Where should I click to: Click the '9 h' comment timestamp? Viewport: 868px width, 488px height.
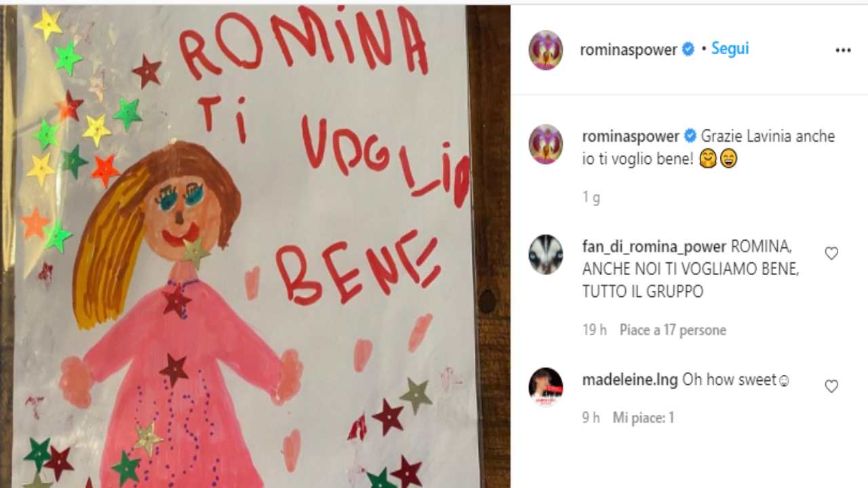point(591,418)
